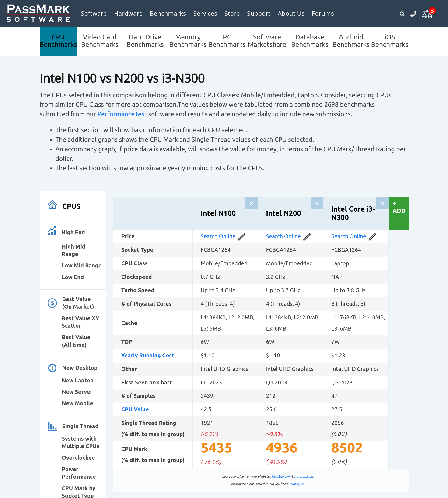The width and height of the screenshot is (448, 498).
Task: Open the Hardware menu item
Action: tap(128, 14)
